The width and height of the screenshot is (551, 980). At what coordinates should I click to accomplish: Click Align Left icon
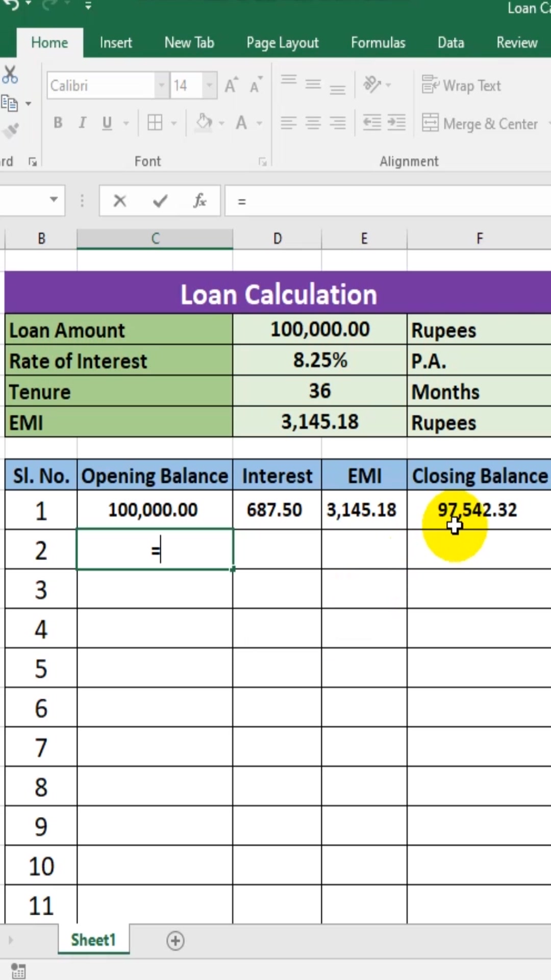289,123
